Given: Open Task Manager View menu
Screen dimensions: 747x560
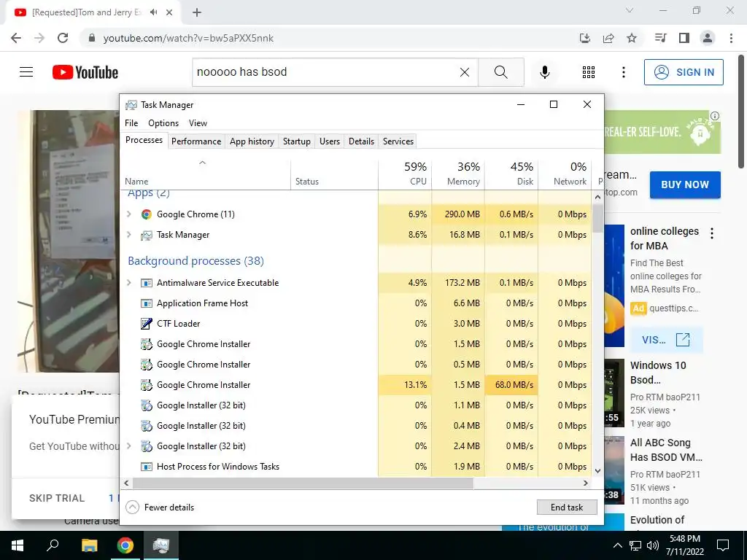Looking at the screenshot, I should tap(198, 122).
